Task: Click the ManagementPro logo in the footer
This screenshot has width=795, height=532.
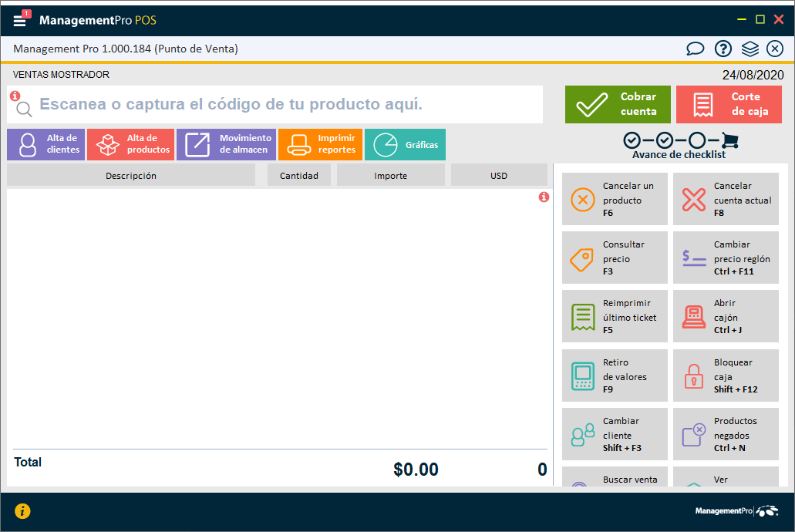Action: [736, 510]
